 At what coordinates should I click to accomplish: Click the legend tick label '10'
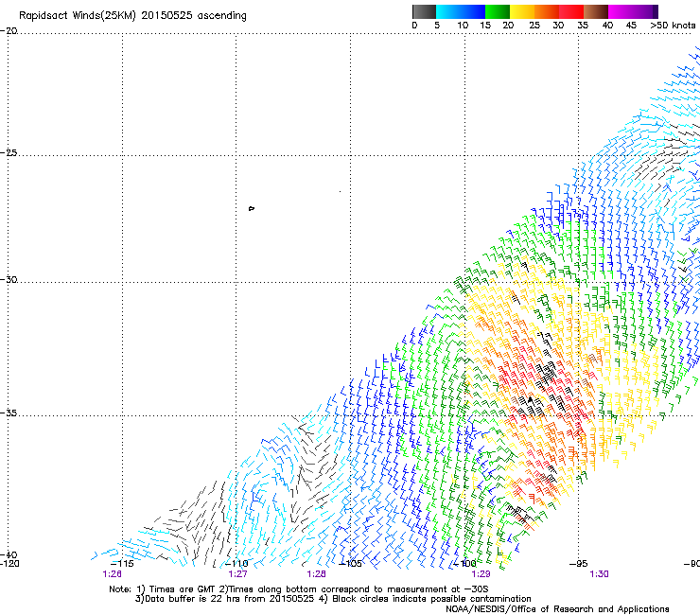[x=463, y=26]
